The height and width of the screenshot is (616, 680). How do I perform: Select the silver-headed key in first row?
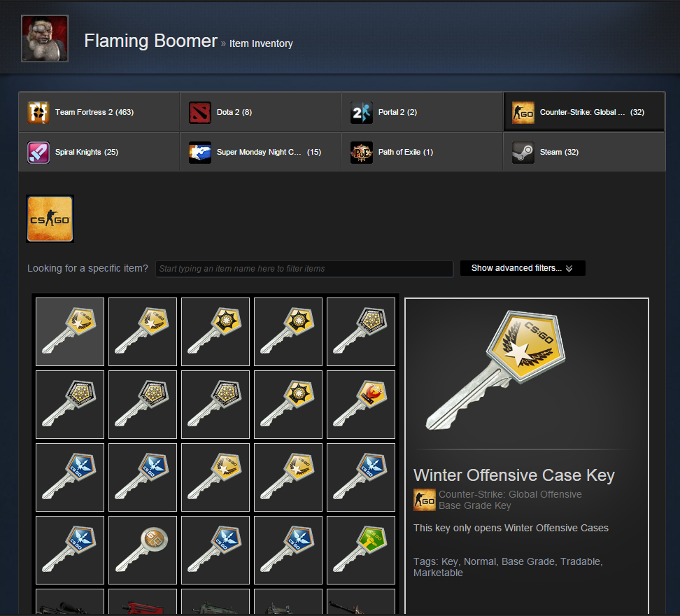[x=361, y=331]
